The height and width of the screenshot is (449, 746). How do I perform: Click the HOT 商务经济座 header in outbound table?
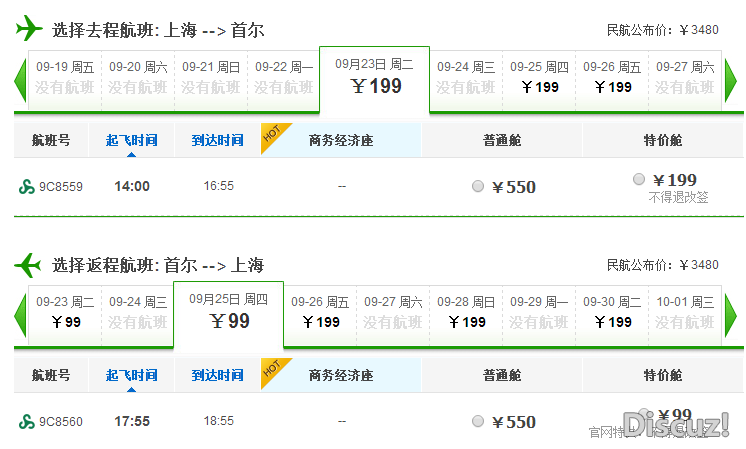(341, 140)
